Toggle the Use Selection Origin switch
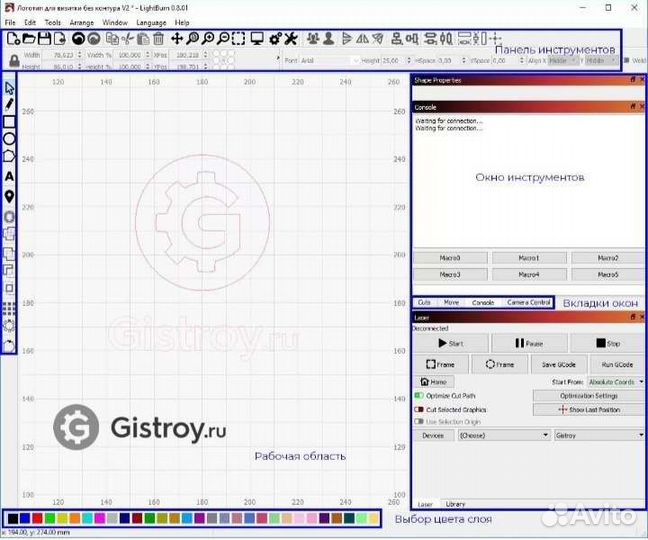 [x=419, y=421]
